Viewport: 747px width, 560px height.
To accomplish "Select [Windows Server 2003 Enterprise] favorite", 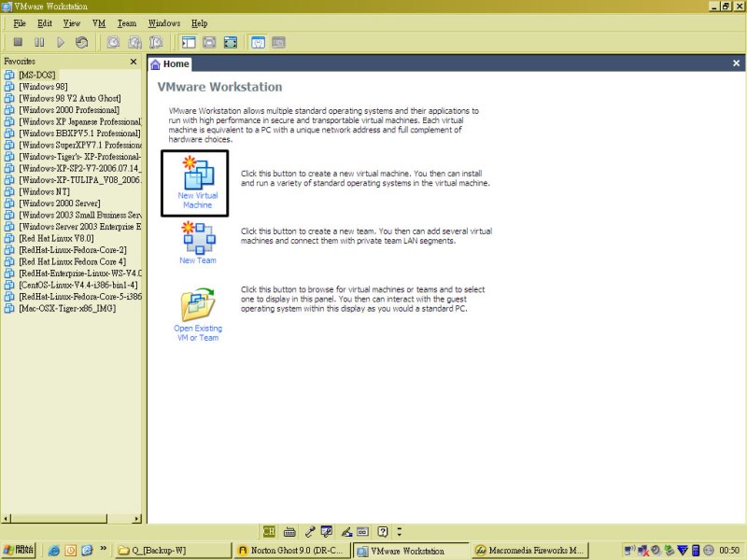I will point(79,227).
